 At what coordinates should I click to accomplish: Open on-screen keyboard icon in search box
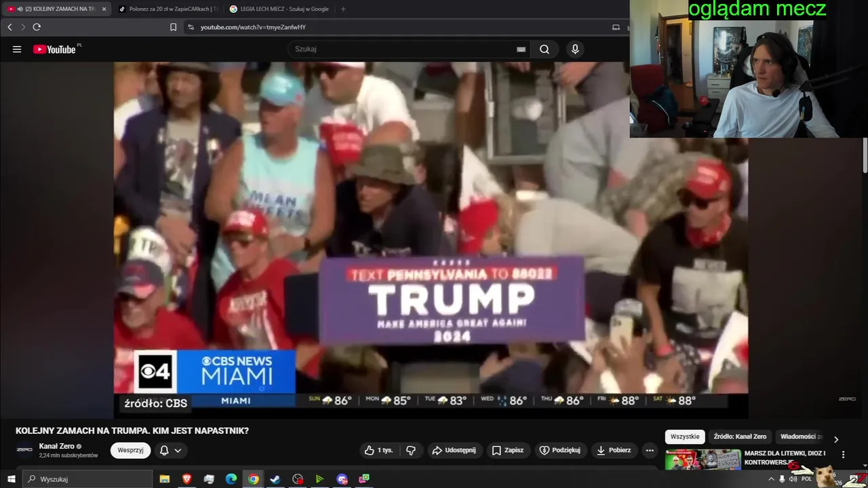click(521, 49)
